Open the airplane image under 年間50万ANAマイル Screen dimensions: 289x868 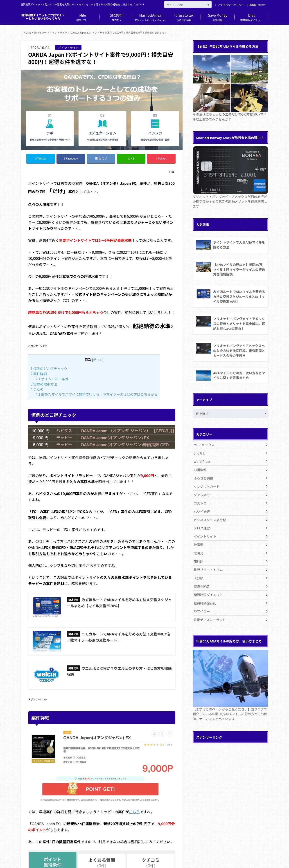click(230, 678)
